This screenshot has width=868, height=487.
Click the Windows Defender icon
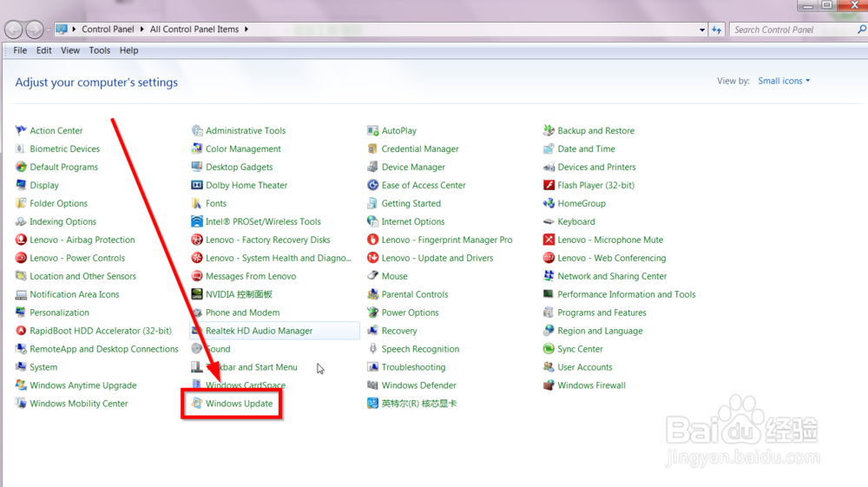(x=372, y=385)
